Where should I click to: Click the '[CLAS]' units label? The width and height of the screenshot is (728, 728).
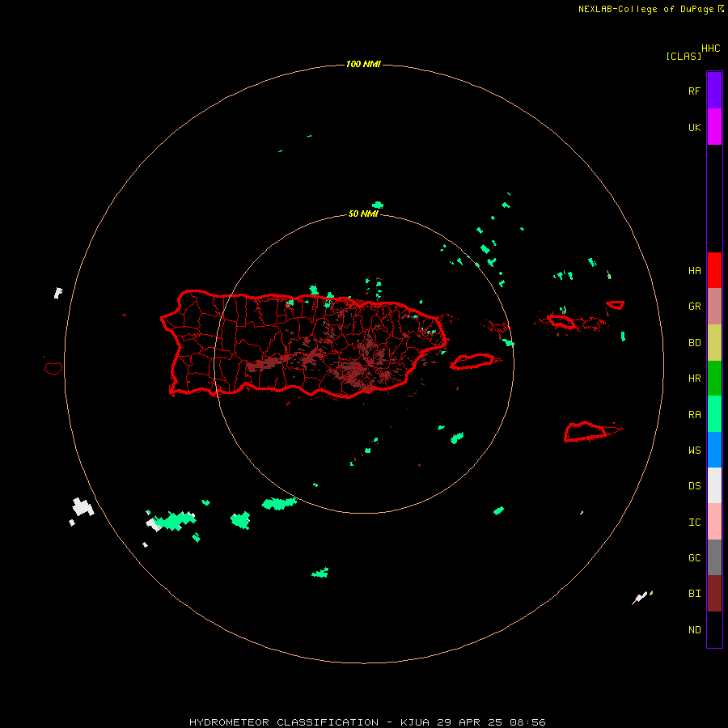tap(684, 56)
